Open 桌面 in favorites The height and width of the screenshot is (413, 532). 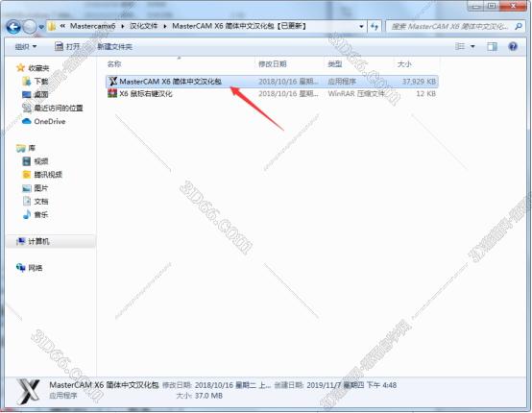click(x=41, y=95)
